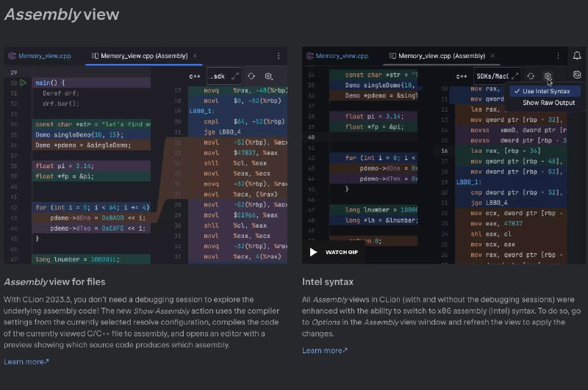Click the 'long *ln = &lnumber;' line
This screenshot has width=588, height=390.
[381, 220]
